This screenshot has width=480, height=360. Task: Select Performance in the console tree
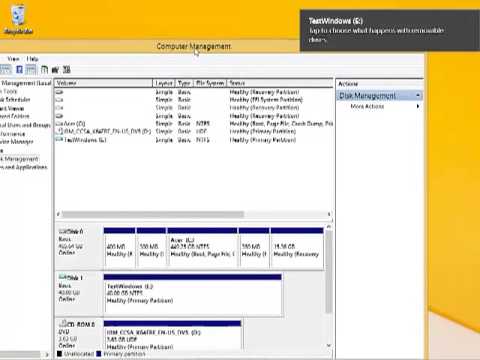[13, 134]
